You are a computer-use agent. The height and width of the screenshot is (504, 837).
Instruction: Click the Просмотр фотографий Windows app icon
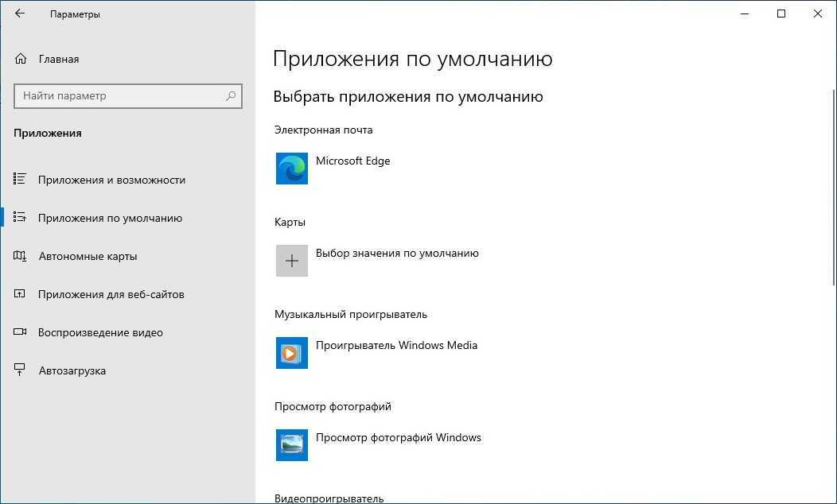click(x=292, y=445)
